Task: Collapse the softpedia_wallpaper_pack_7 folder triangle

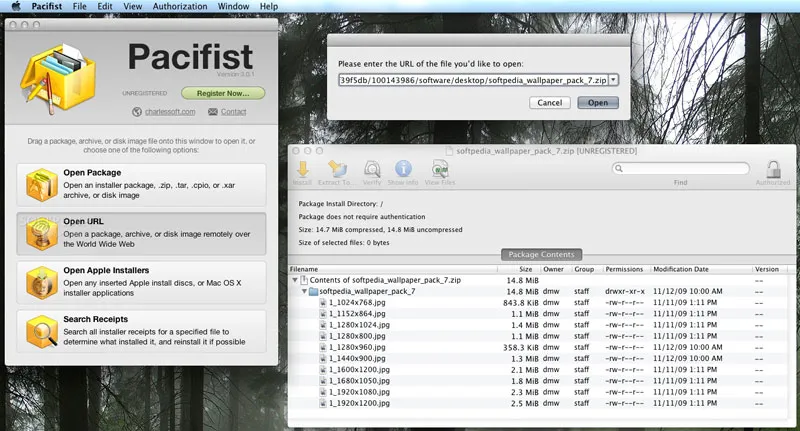Action: pos(304,291)
